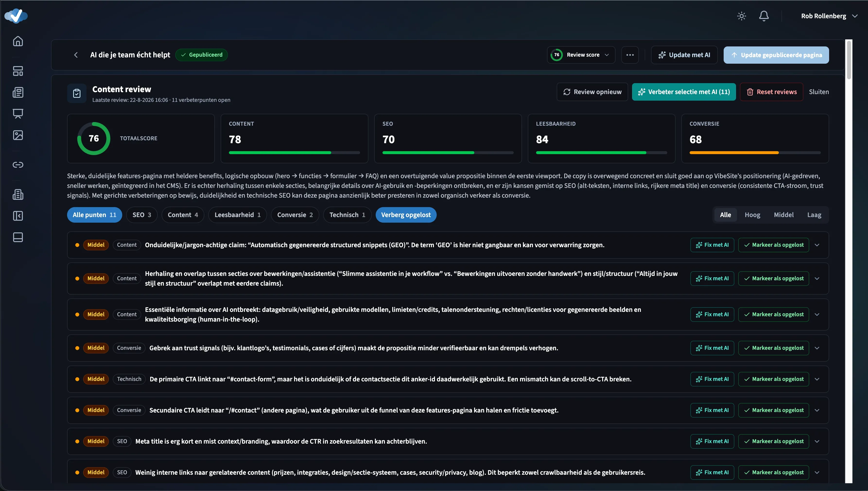Expand the Herhaling en overlap item
868x491 pixels.
[817, 279]
